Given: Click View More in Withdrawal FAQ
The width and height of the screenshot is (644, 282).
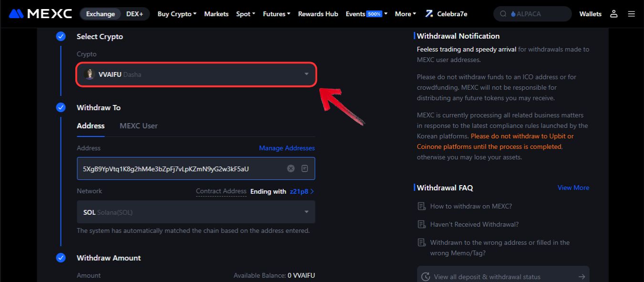Looking at the screenshot, I should (x=573, y=188).
